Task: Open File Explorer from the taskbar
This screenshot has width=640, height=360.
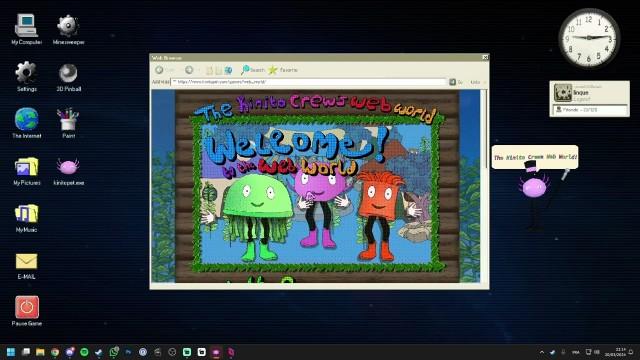Action: coord(40,352)
